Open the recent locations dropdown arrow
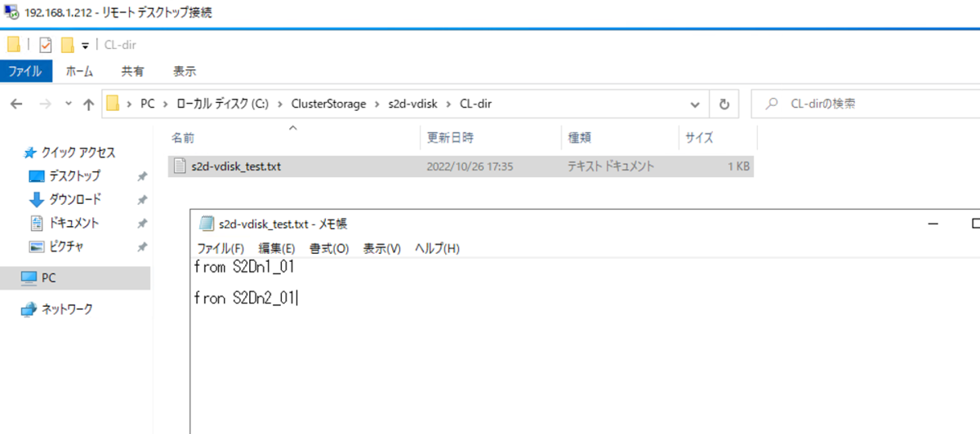This screenshot has height=434, width=980. tap(68, 104)
